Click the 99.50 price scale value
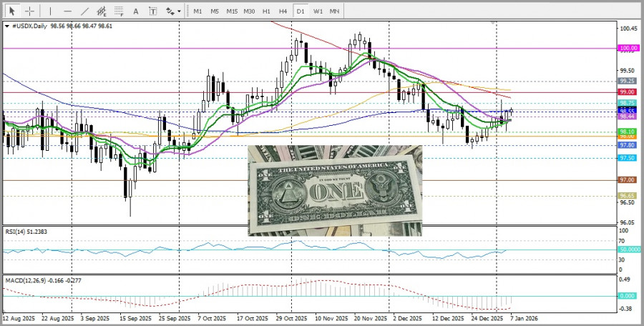Screen dimensions: 644x326 627,70
